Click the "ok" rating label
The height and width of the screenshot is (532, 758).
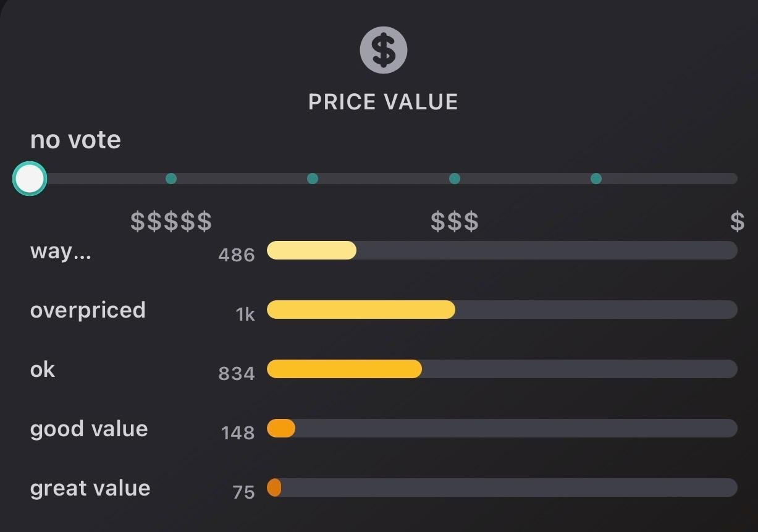pos(43,369)
